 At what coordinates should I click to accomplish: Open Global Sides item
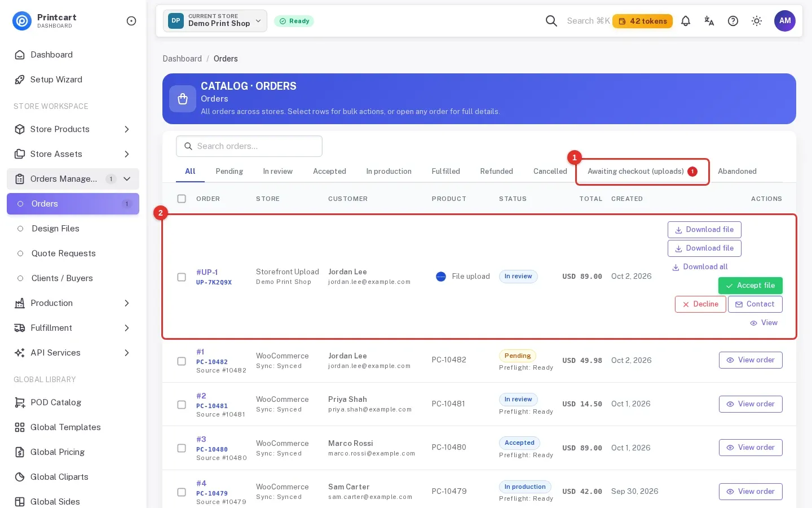(73, 502)
